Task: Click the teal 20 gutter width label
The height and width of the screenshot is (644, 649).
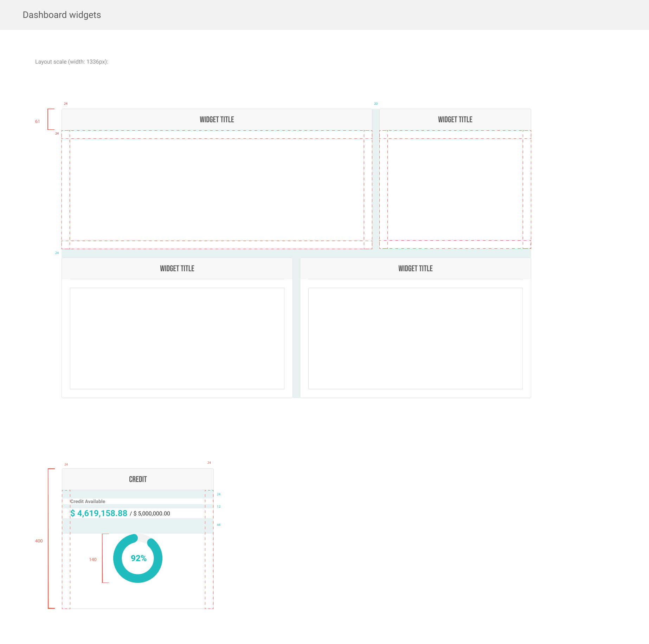Action: coord(376,104)
